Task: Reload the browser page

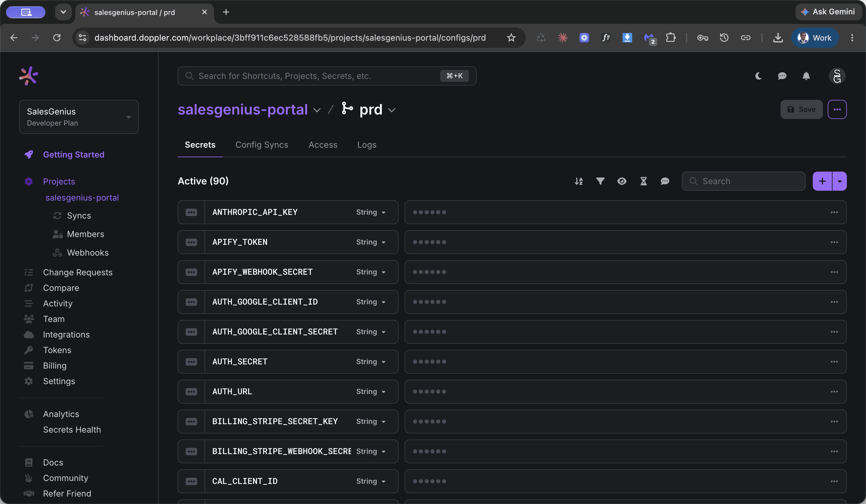Action: tap(57, 37)
